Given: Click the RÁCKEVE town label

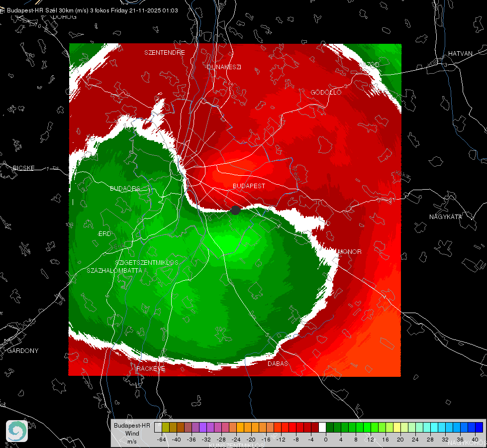Looking at the screenshot, I should (151, 368).
